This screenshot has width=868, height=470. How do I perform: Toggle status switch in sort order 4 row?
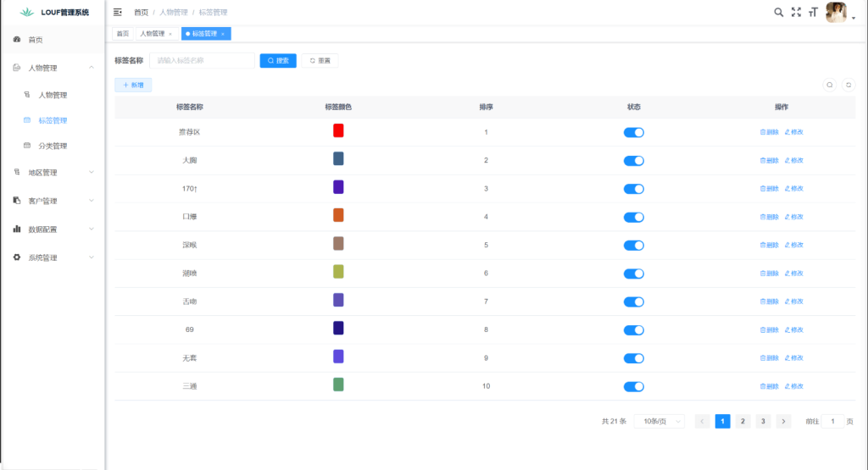click(634, 217)
